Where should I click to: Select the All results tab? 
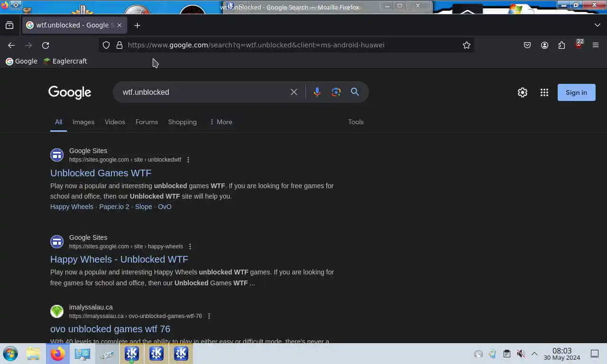click(x=58, y=122)
